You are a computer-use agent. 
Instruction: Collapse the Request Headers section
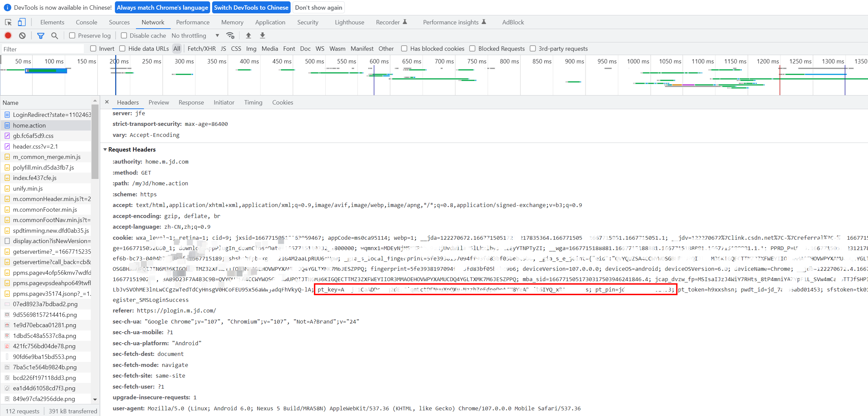point(105,149)
